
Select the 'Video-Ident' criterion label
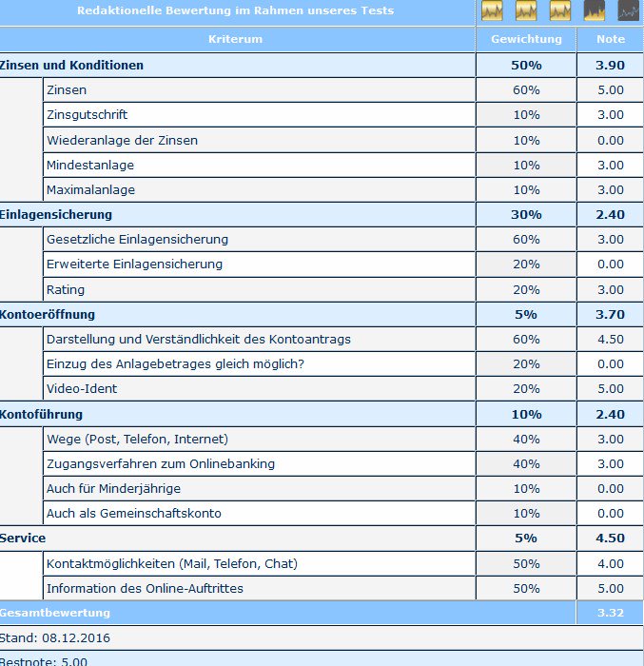point(82,388)
